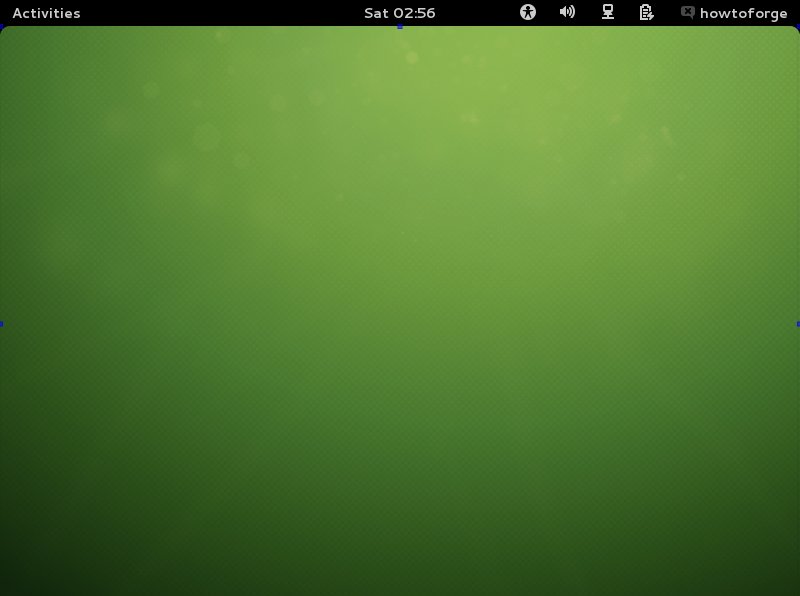
Task: Open the wired network status menu
Action: pos(608,12)
